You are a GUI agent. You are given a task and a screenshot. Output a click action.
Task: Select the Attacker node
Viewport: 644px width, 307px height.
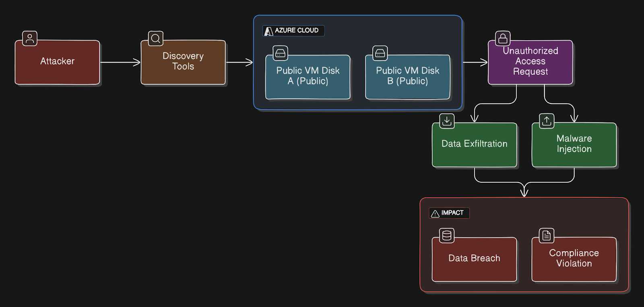pos(57,62)
